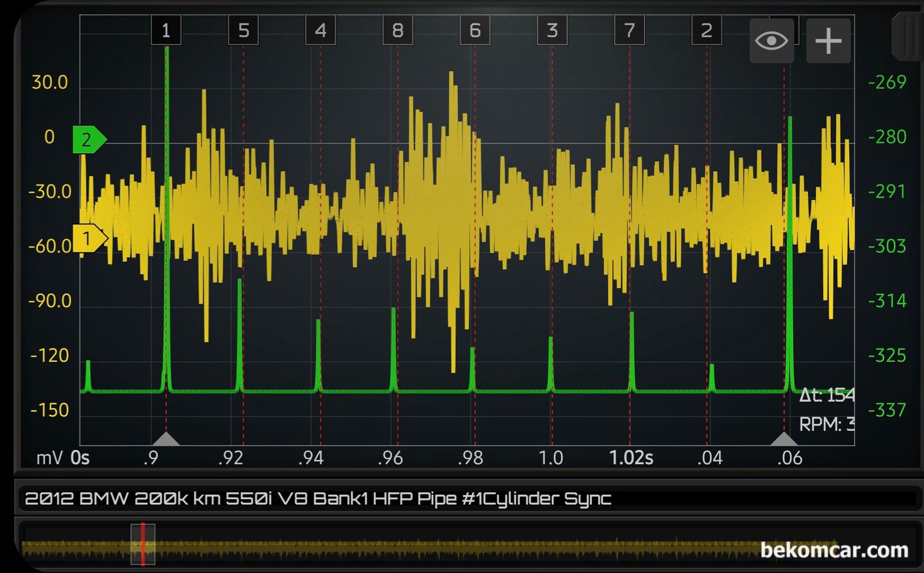Screen dimensions: 924x573
Task: Select cylinder marker 8 label
Action: (398, 31)
